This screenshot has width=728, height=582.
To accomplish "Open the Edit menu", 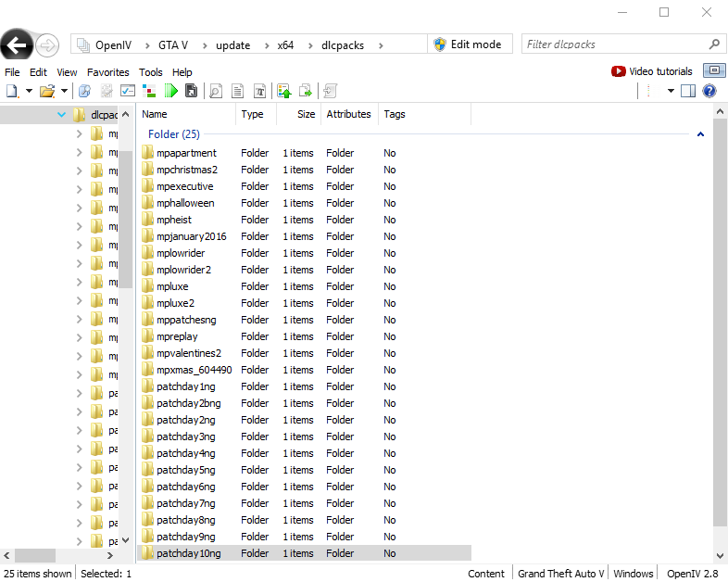I will click(38, 72).
